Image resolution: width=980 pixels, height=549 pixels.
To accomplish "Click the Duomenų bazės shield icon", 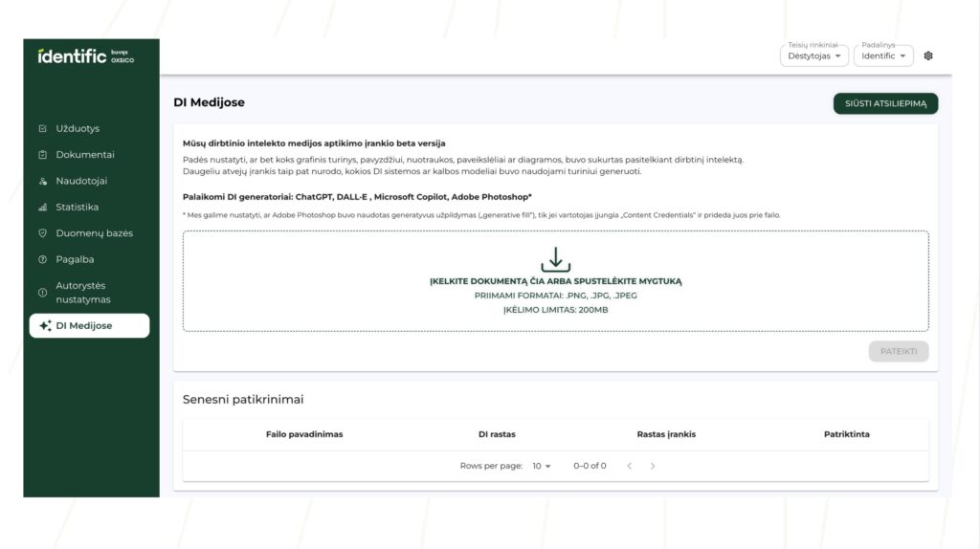I will click(42, 233).
